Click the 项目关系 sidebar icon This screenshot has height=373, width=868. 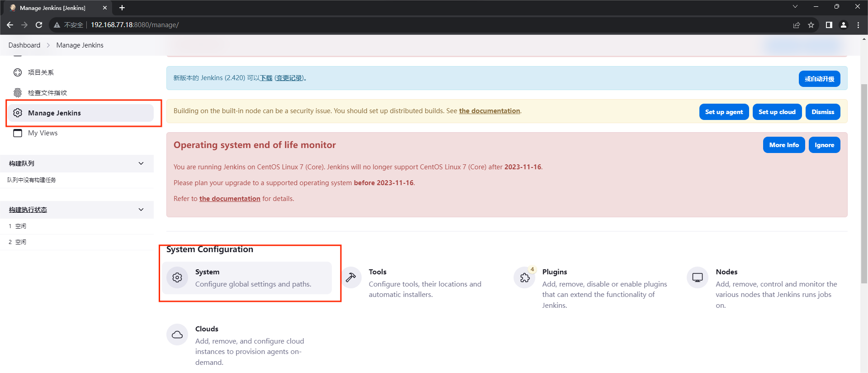pyautogui.click(x=18, y=72)
